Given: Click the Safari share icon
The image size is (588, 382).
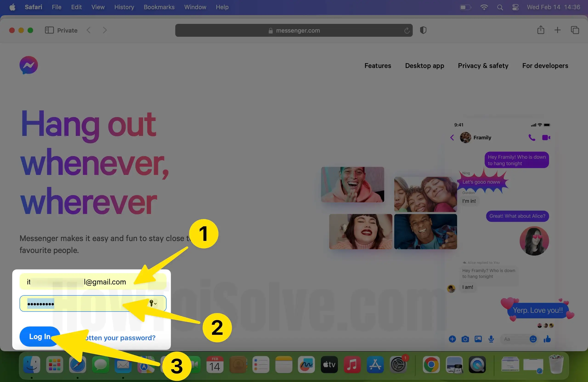Looking at the screenshot, I should pyautogui.click(x=540, y=30).
